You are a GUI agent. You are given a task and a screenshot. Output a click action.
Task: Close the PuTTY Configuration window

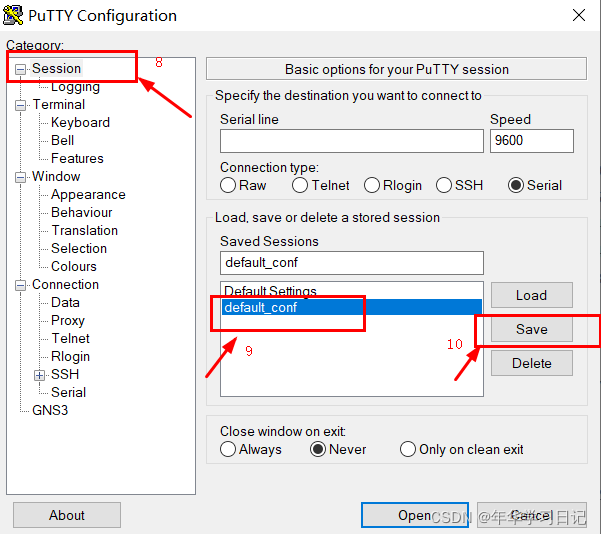[x=579, y=15]
